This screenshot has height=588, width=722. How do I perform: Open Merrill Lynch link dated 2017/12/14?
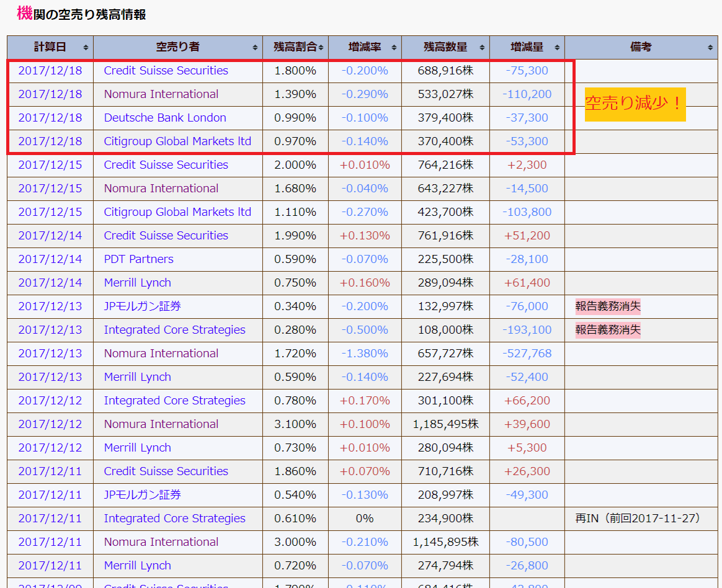coord(137,283)
